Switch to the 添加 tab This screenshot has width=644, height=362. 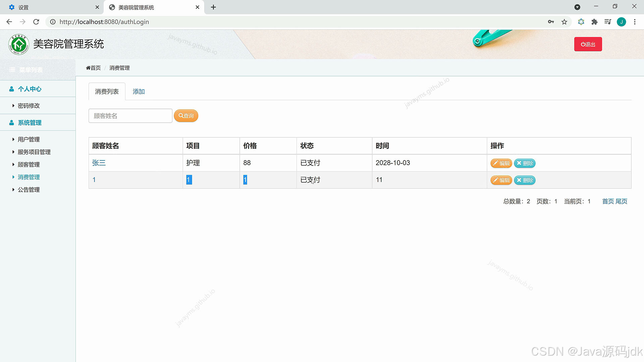tap(139, 92)
